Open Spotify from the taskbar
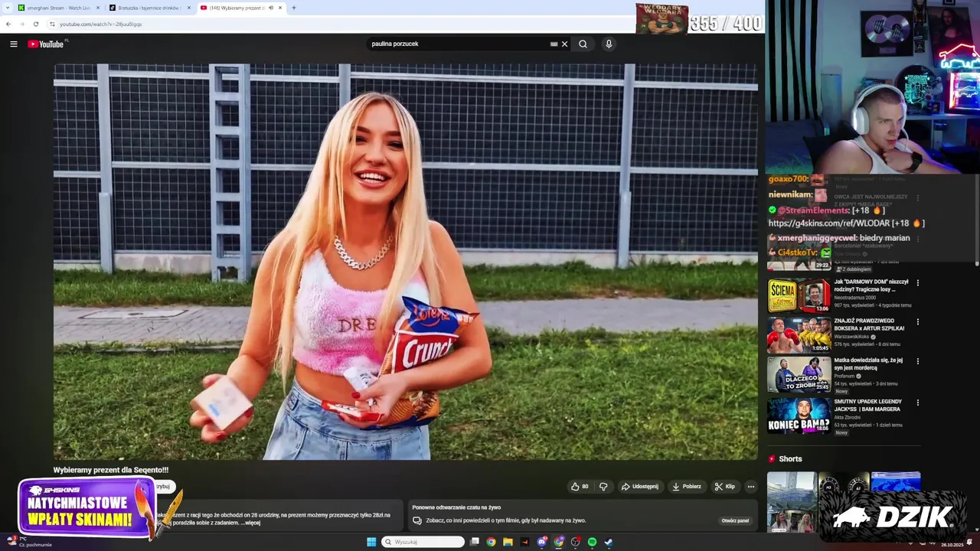This screenshot has height=551, width=980. pyautogui.click(x=592, y=542)
